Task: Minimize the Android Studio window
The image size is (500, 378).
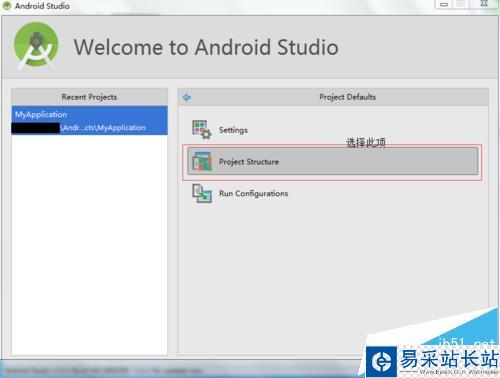Action: coord(444,4)
